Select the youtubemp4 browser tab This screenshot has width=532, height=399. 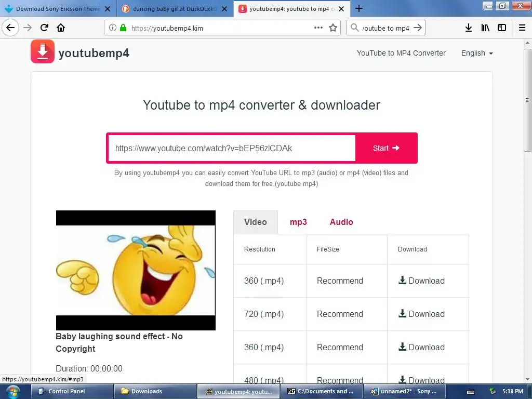(292, 9)
